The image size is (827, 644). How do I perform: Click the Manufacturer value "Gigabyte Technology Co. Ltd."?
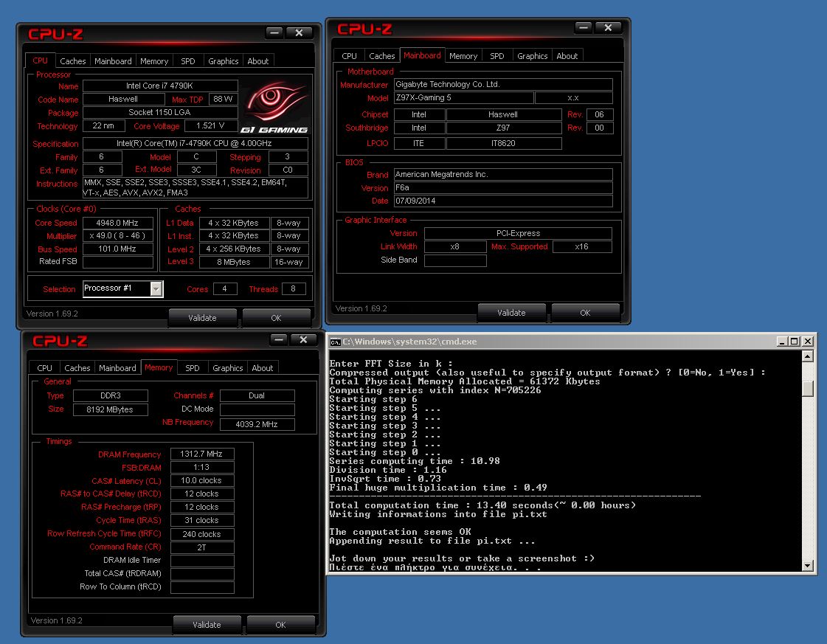[503, 84]
